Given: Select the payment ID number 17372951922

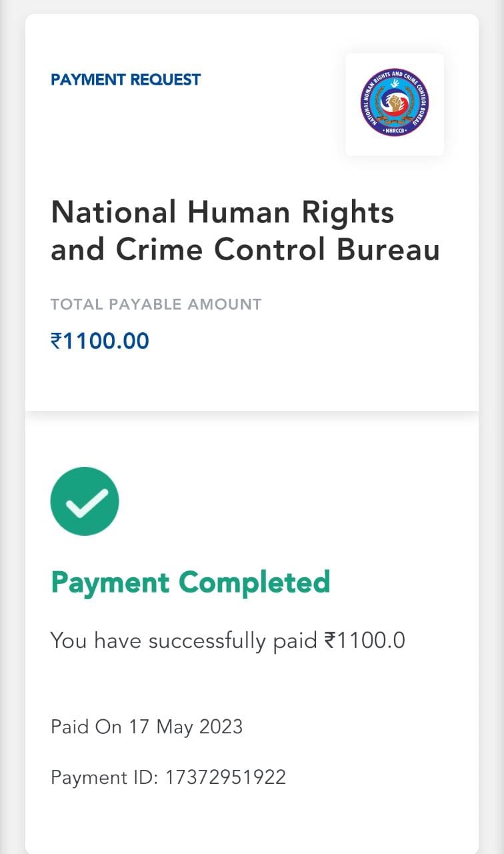Looking at the screenshot, I should pyautogui.click(x=225, y=777).
